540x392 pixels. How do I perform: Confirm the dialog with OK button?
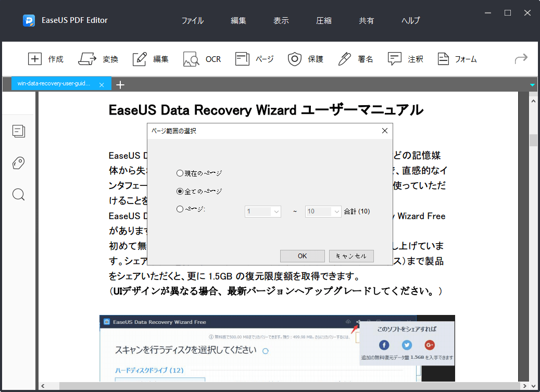tap(302, 256)
